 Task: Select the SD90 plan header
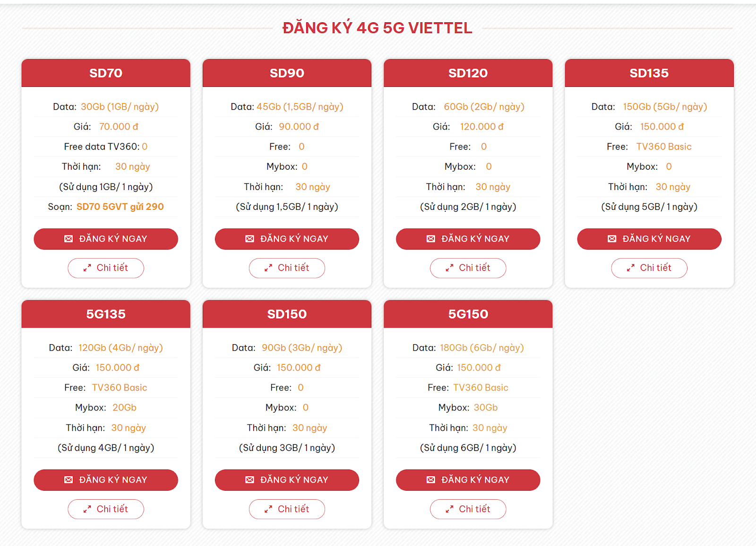click(287, 73)
